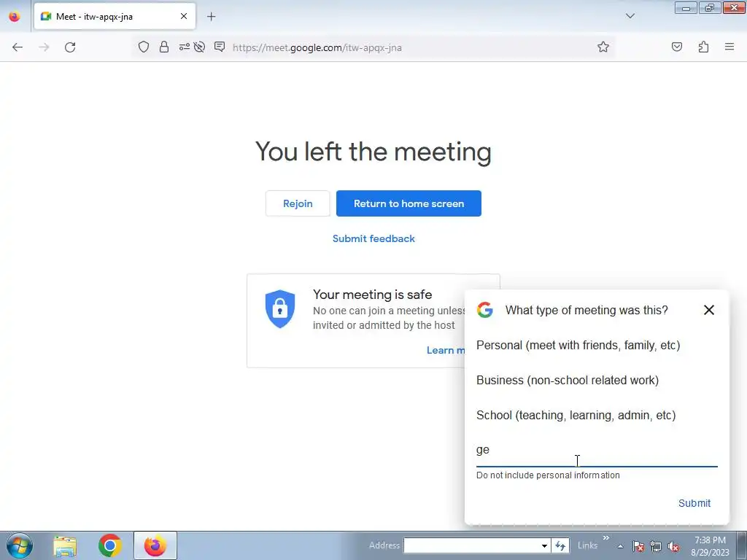Click the taskbar Address go/refresh button
747x560 pixels.
point(560,545)
